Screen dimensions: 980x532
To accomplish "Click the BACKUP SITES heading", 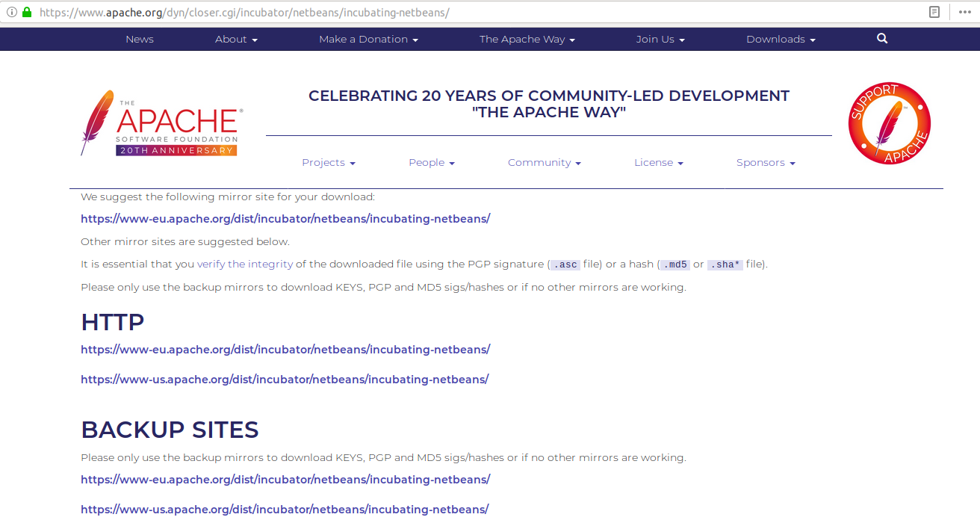I will pos(170,430).
